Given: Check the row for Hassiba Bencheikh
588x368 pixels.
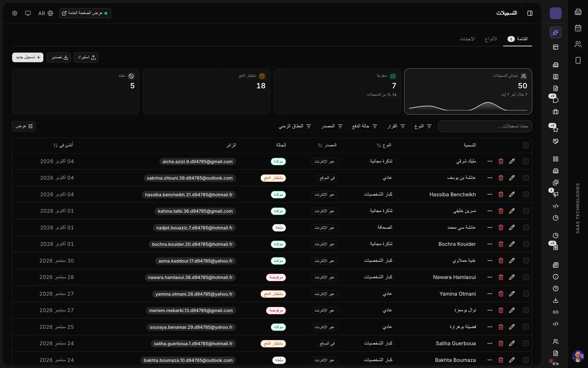Looking at the screenshot, I should [526, 194].
